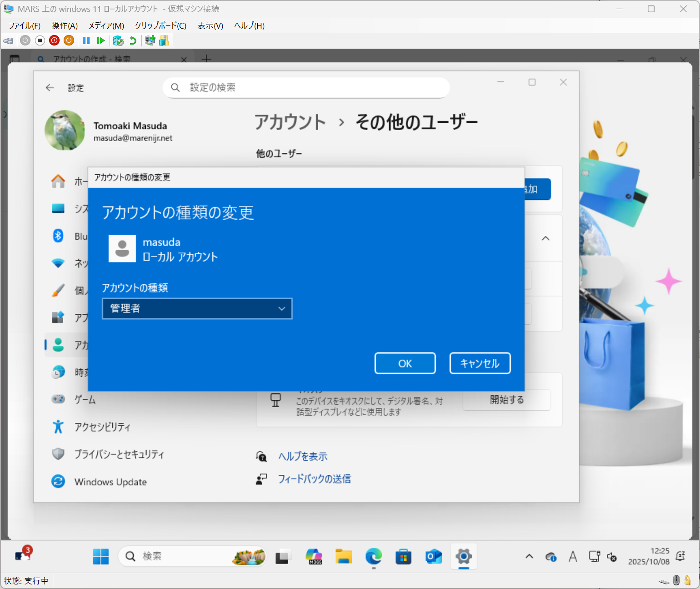Confirm the account type change with OK

click(x=405, y=363)
